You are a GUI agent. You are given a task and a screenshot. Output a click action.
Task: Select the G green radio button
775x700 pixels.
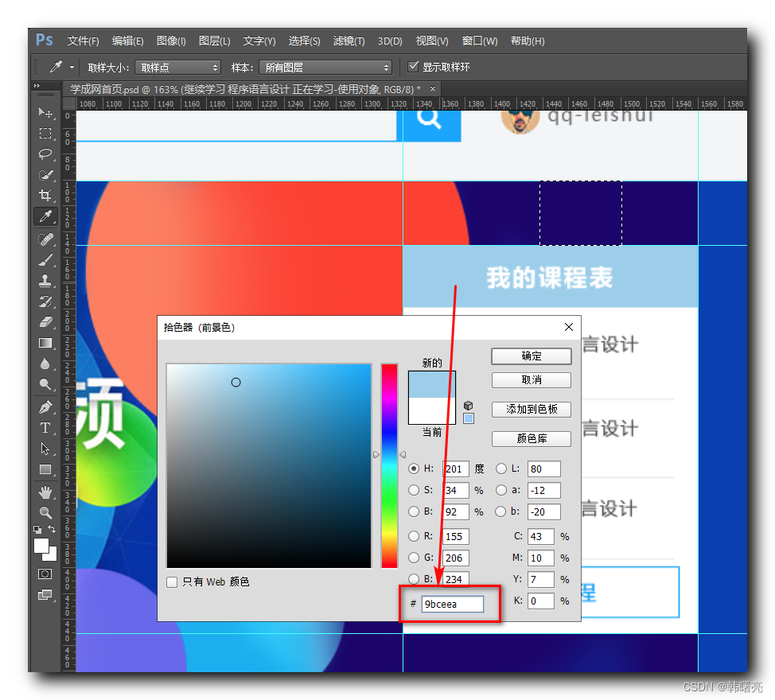(414, 558)
